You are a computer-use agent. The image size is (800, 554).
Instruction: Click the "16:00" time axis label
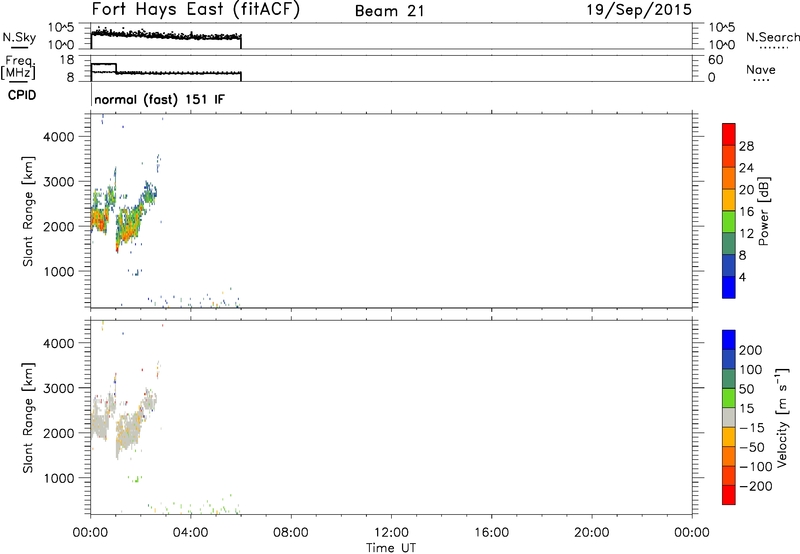pos(491,533)
